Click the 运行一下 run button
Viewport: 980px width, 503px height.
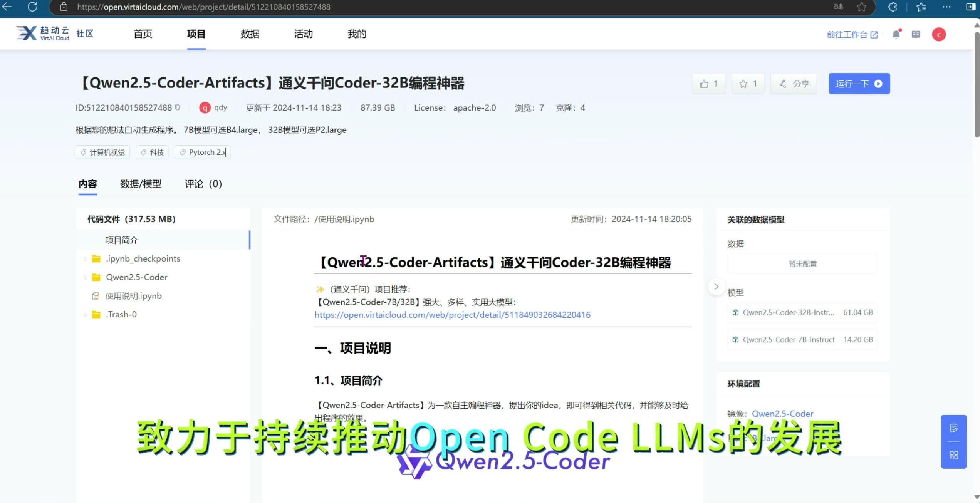859,84
